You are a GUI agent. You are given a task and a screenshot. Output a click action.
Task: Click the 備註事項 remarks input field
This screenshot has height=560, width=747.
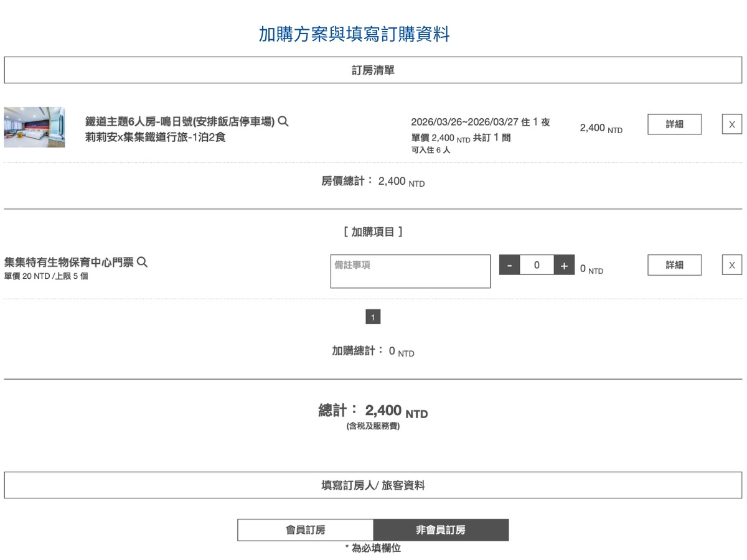click(410, 271)
